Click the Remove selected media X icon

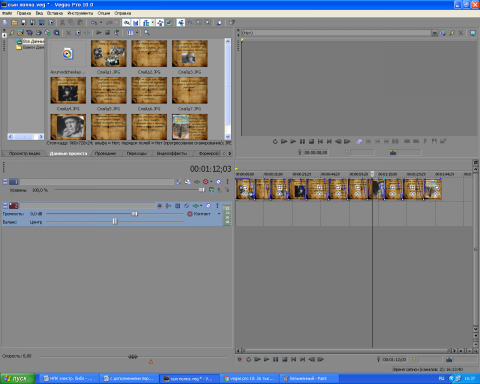click(x=68, y=32)
